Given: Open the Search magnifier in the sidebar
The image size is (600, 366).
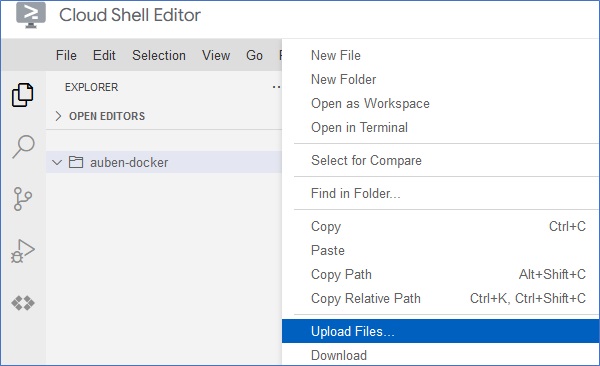Looking at the screenshot, I should point(23,146).
